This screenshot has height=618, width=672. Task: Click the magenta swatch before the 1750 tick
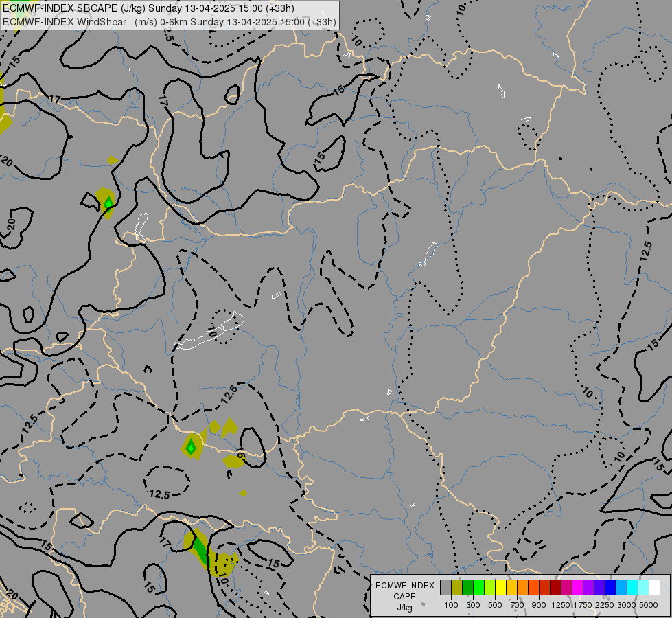(577, 587)
